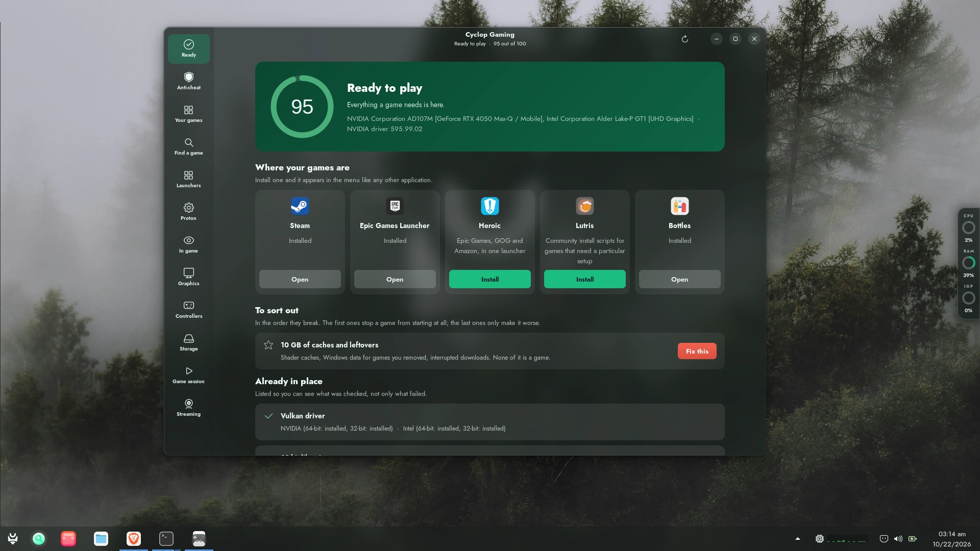Install Lutris
The width and height of the screenshot is (980, 551).
584,279
